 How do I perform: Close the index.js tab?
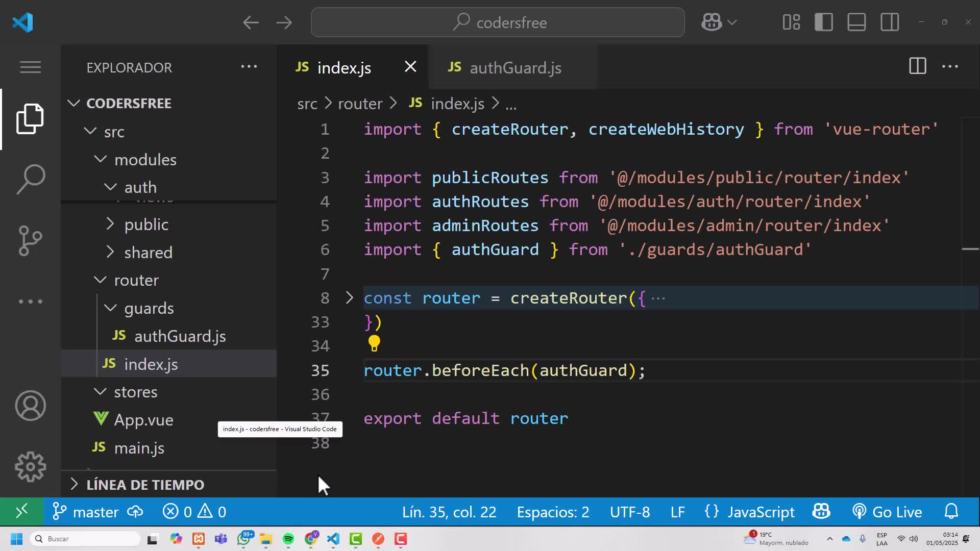click(410, 67)
